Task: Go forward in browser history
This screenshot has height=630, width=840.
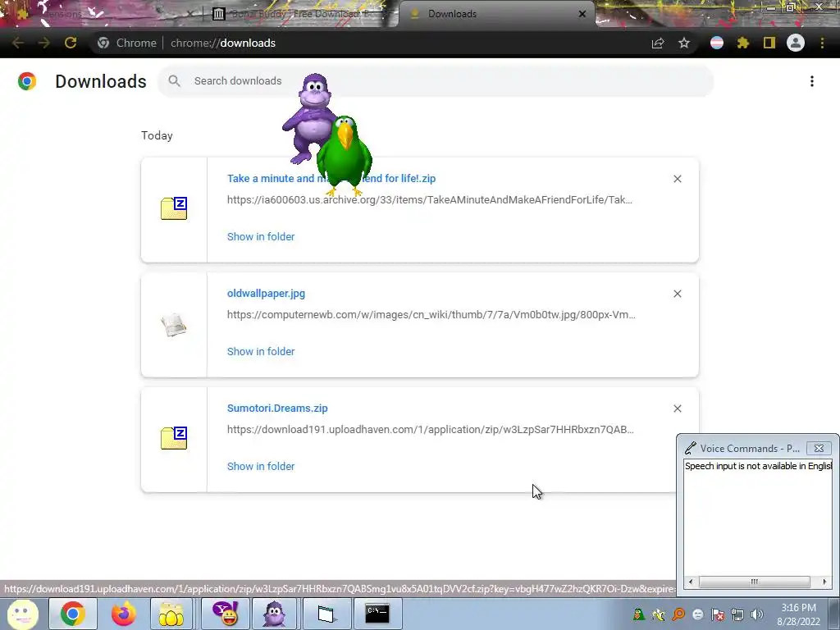Action: (44, 43)
